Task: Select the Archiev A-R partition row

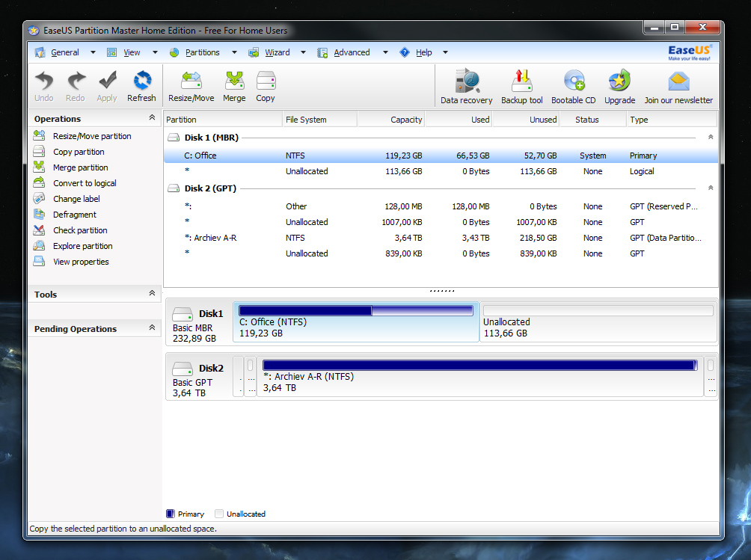Action: [441, 238]
